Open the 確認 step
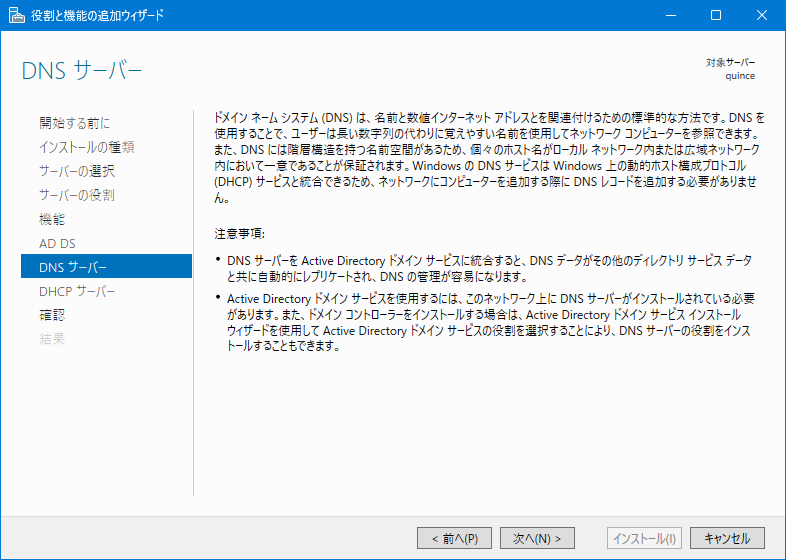This screenshot has width=786, height=560. pyautogui.click(x=52, y=315)
